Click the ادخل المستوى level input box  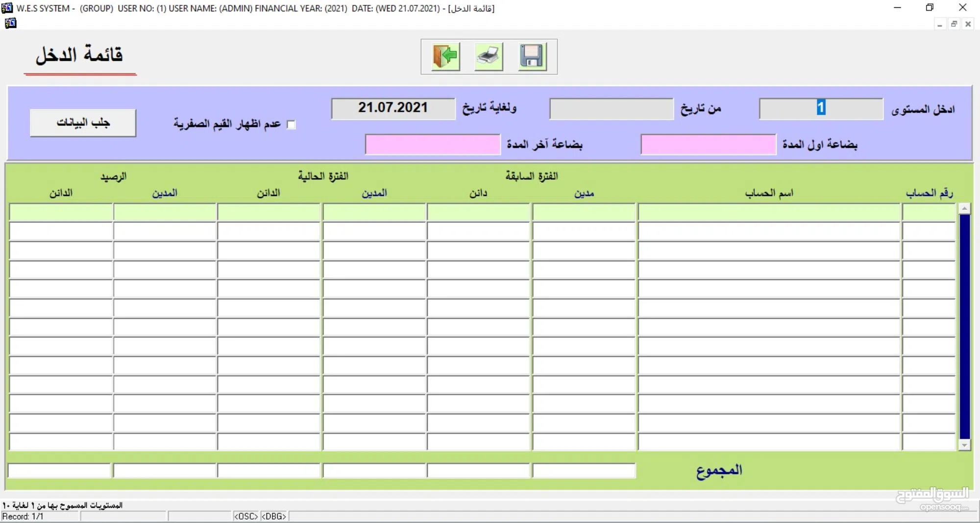click(820, 108)
